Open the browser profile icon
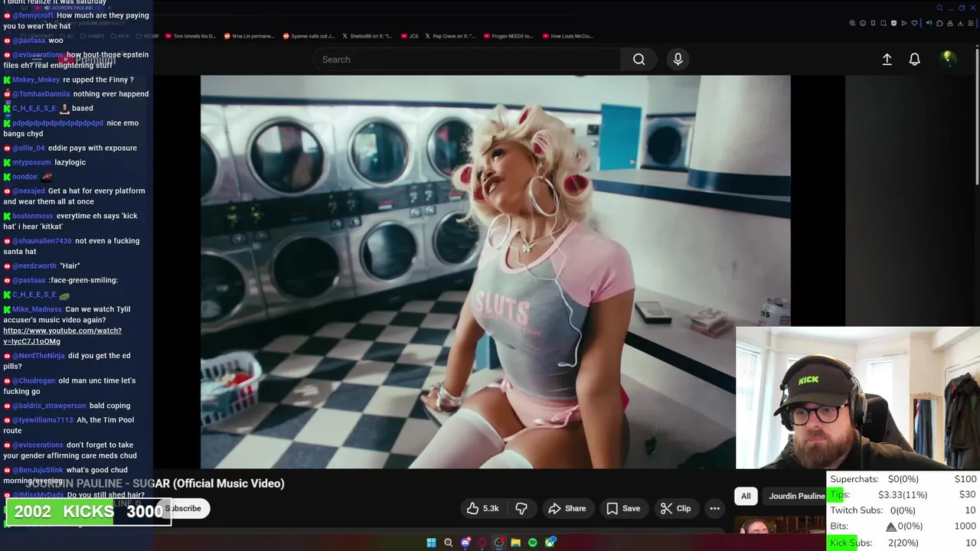The width and height of the screenshot is (980, 551). pyautogui.click(x=950, y=23)
